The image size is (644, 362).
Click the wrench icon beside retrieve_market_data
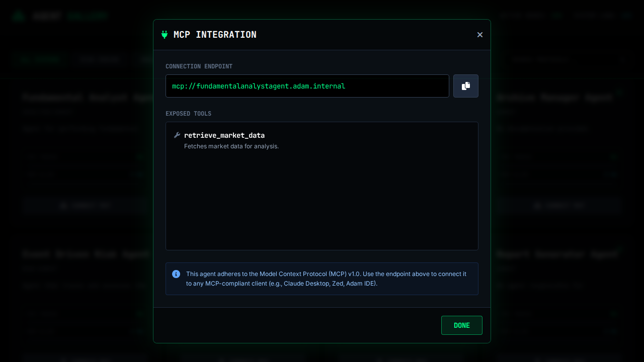(x=177, y=135)
